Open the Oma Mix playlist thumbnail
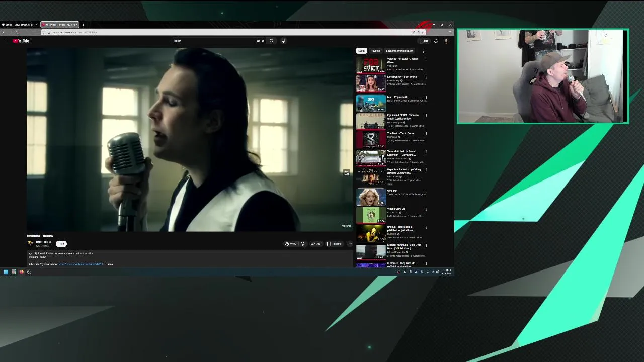The width and height of the screenshot is (644, 362). pos(371,197)
